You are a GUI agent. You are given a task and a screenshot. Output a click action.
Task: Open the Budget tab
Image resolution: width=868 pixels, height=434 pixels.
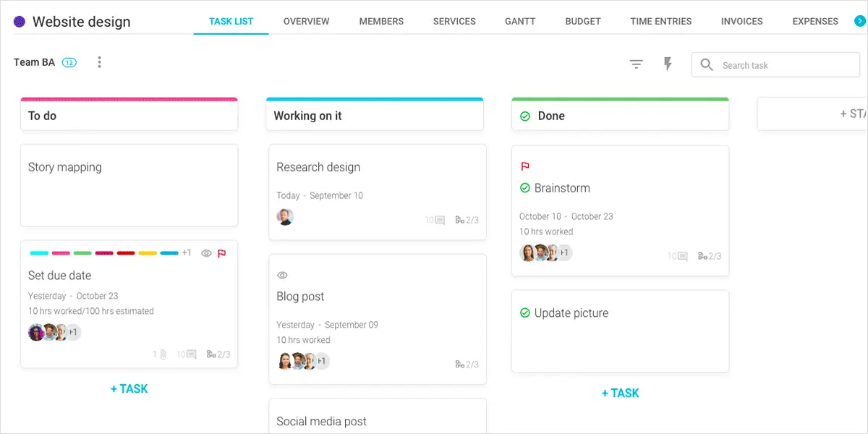point(583,21)
